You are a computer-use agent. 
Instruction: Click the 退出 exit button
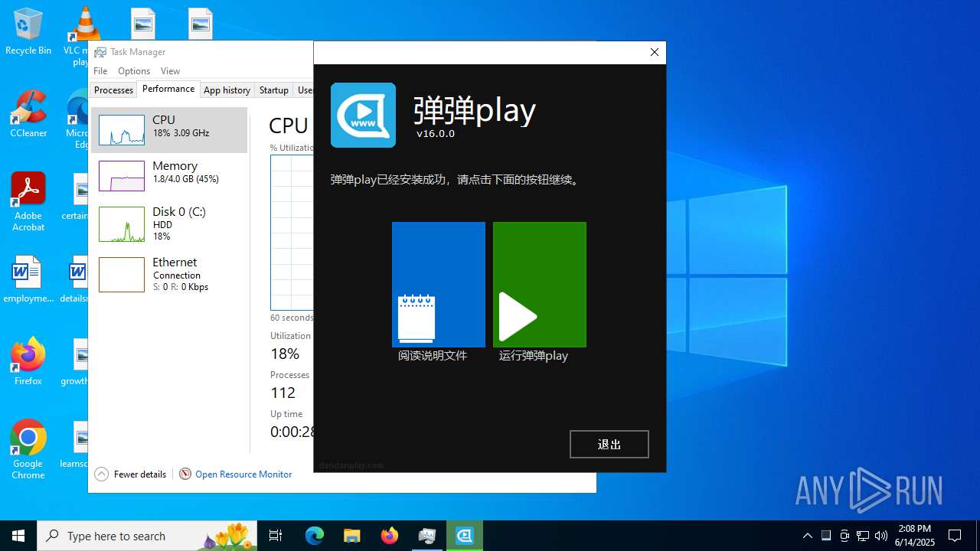(609, 444)
